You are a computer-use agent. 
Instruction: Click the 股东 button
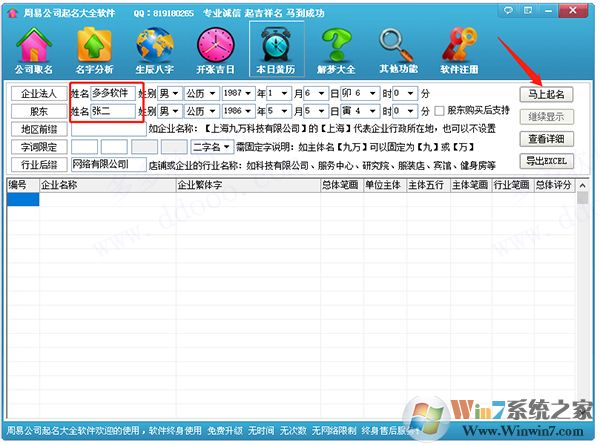tap(39, 111)
